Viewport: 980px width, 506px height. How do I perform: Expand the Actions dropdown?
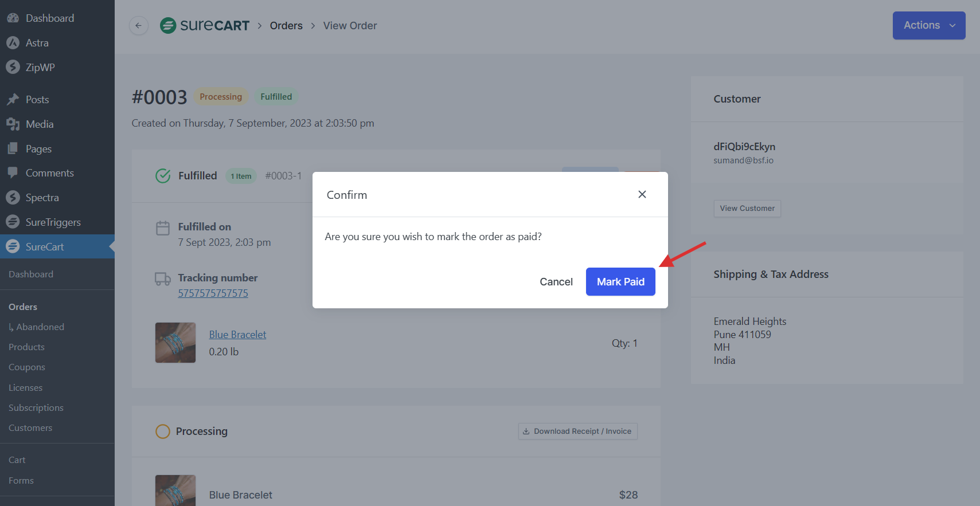(928, 26)
